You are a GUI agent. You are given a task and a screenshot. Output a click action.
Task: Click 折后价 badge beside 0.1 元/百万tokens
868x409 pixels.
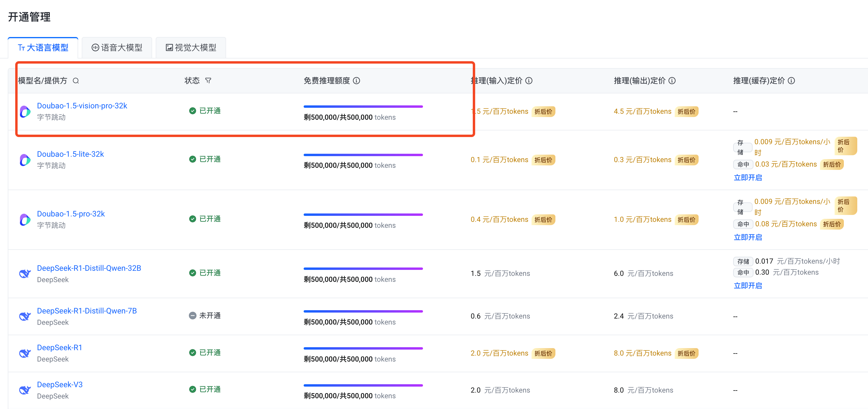pyautogui.click(x=543, y=160)
